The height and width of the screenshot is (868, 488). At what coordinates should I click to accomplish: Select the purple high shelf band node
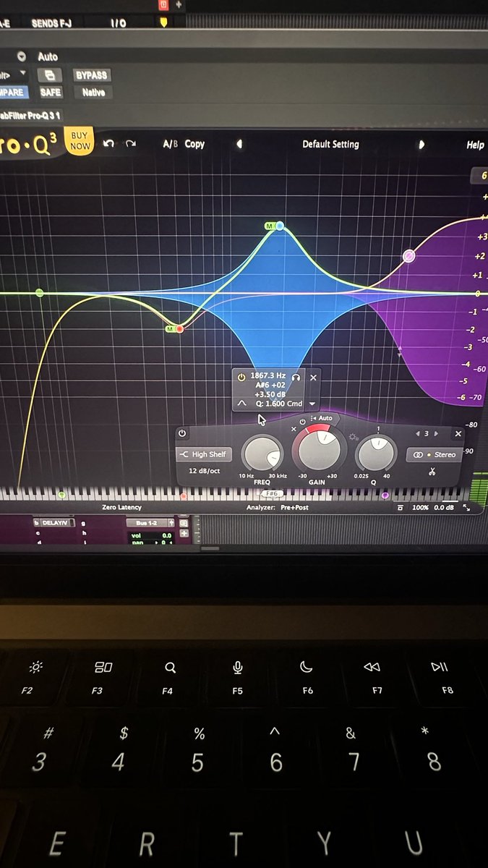tap(409, 255)
